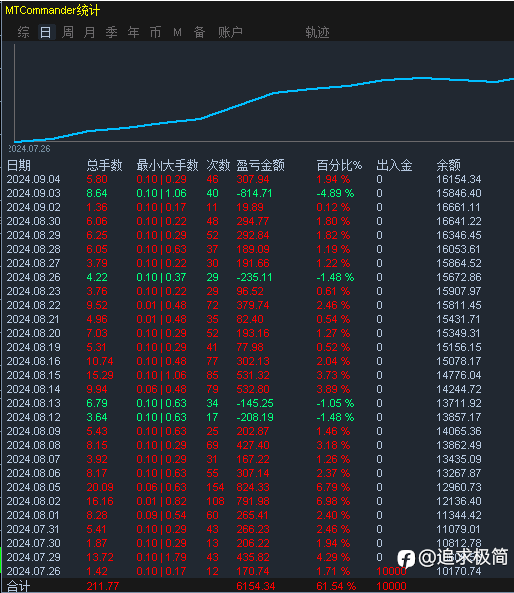Viewport: 514px width, 593px height.
Task: Click balance value 16641.22
Action: (x=459, y=221)
